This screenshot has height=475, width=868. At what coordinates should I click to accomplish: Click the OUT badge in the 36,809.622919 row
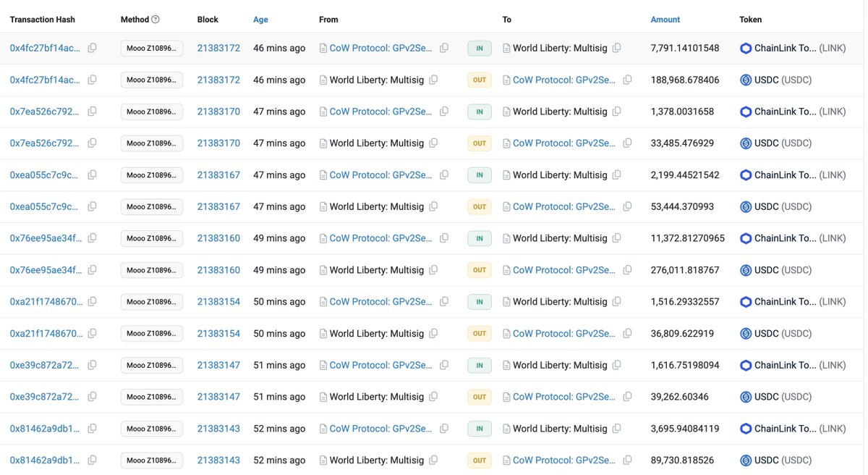pos(480,334)
